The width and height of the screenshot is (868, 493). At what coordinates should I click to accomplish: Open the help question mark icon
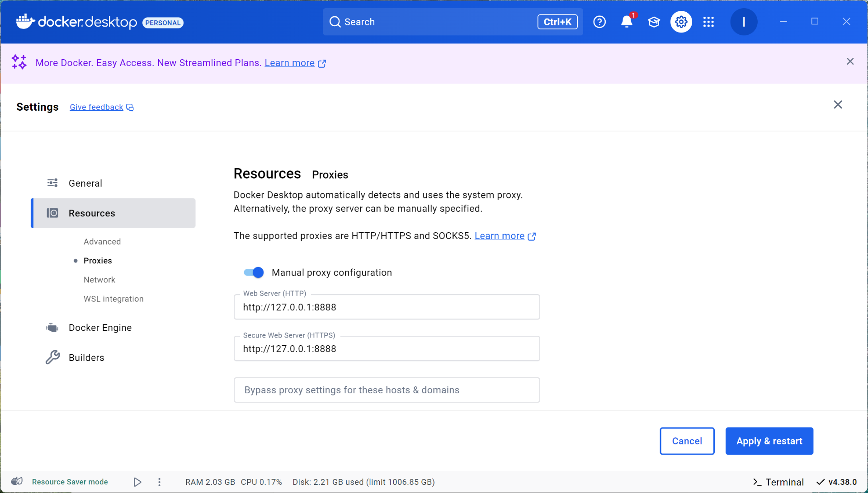pyautogui.click(x=599, y=22)
